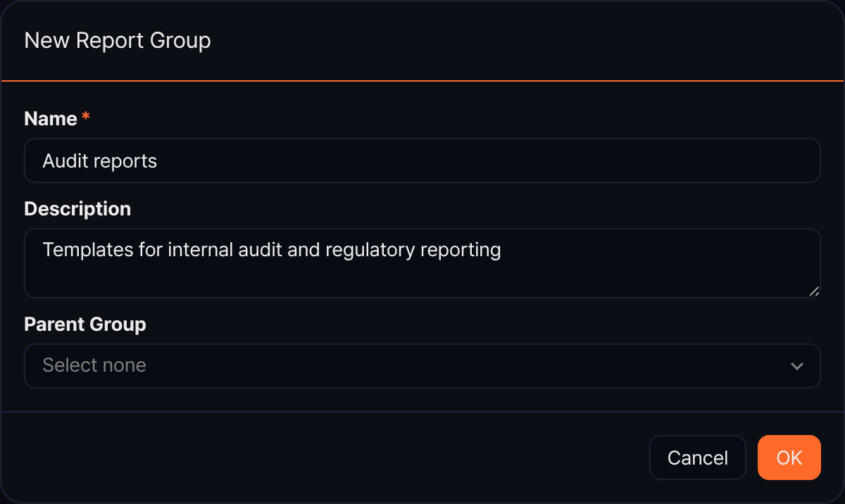
Task: Click the Description field label
Action: [x=77, y=209]
